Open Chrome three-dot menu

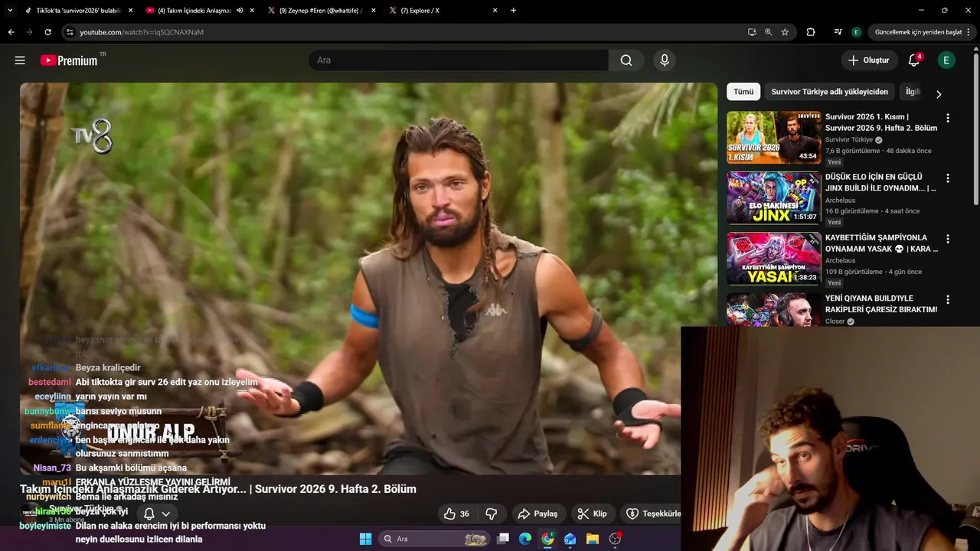969,32
